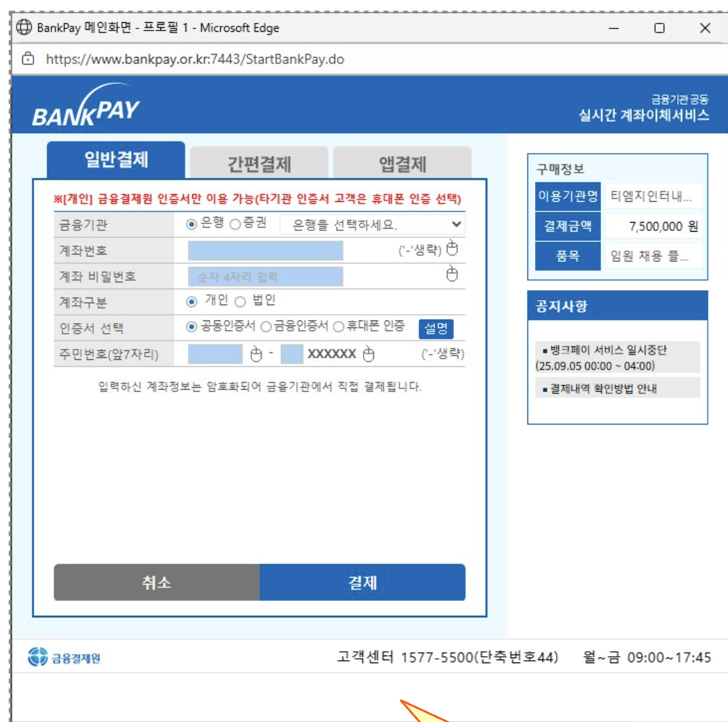The width and height of the screenshot is (728, 722).
Task: Click the 티엠지인터내... merchant name
Action: (x=651, y=196)
